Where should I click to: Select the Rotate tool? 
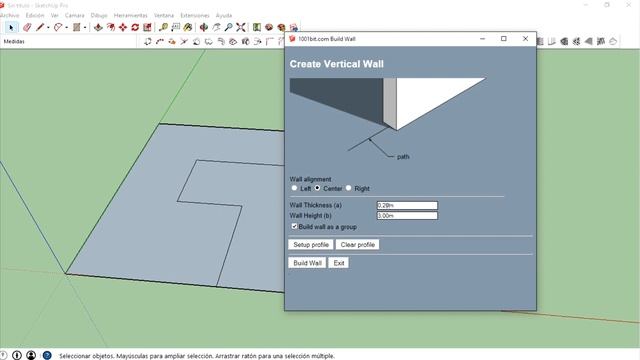click(135, 27)
